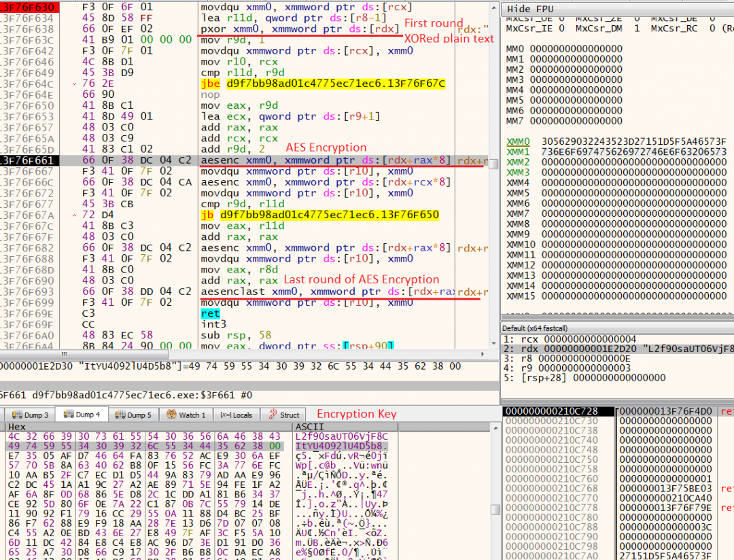This screenshot has height=560, width=734.
Task: Select the XMM1 register value
Action: [633, 152]
